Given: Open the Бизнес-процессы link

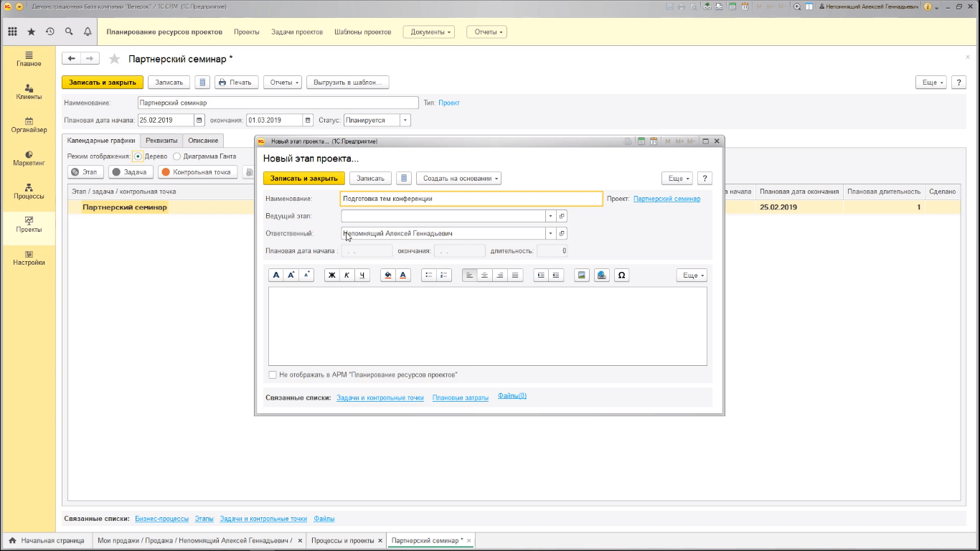Looking at the screenshot, I should 162,518.
